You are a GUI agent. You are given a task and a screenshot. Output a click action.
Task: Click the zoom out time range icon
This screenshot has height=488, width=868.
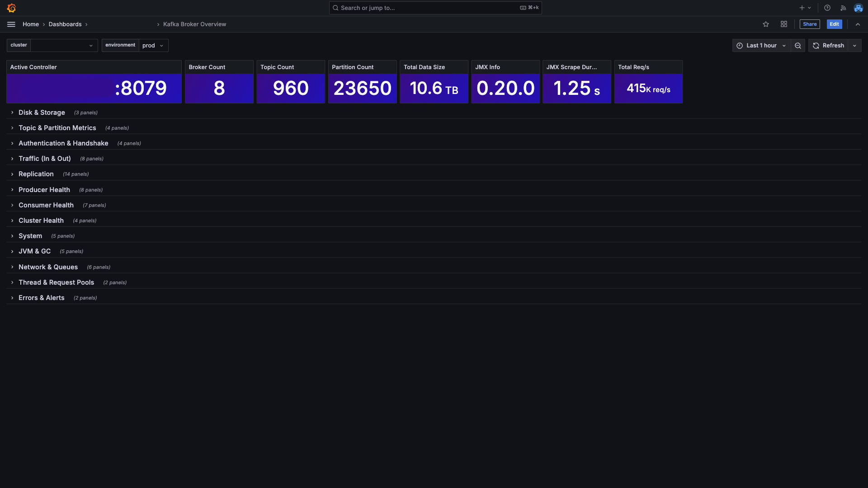point(798,46)
